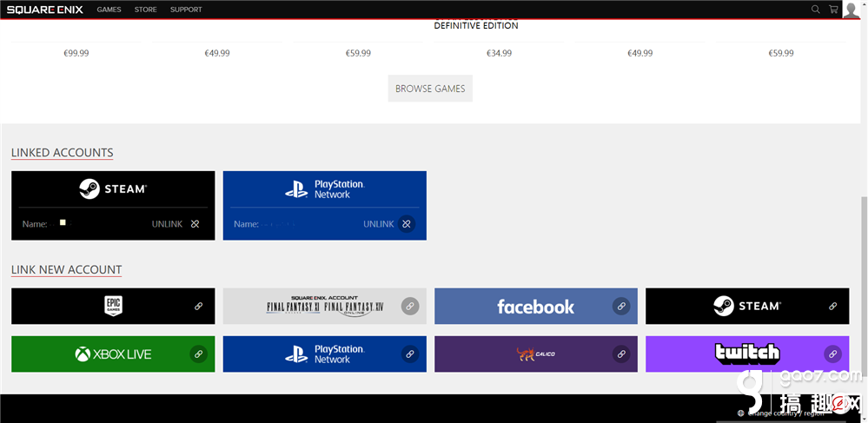868x423 pixels.
Task: Click the €34.99 price
Action: tap(500, 54)
